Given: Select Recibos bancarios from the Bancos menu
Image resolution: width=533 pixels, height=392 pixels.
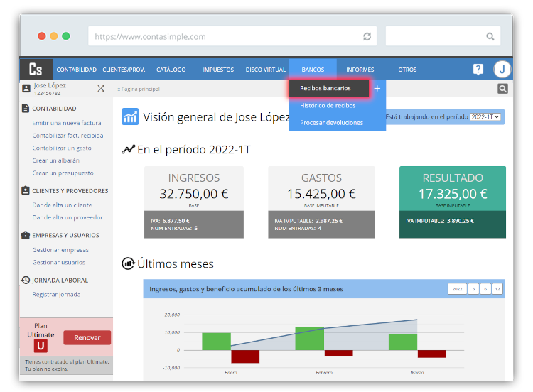Looking at the screenshot, I should (x=329, y=88).
